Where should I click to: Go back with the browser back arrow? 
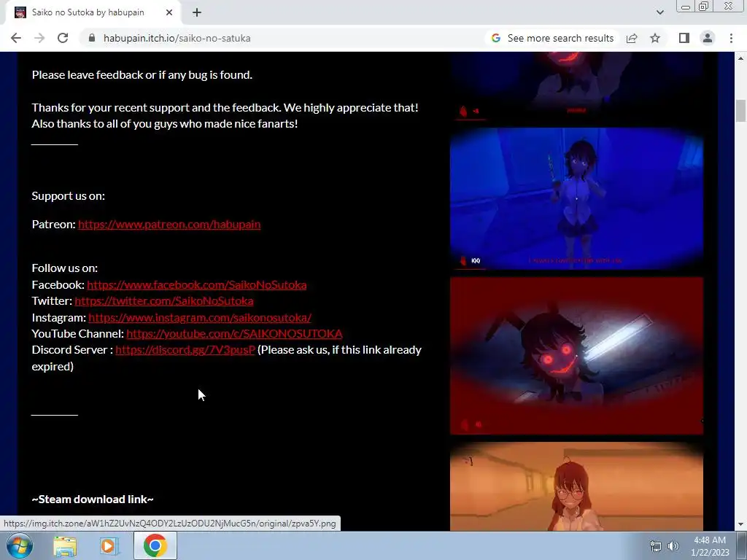coord(16,38)
